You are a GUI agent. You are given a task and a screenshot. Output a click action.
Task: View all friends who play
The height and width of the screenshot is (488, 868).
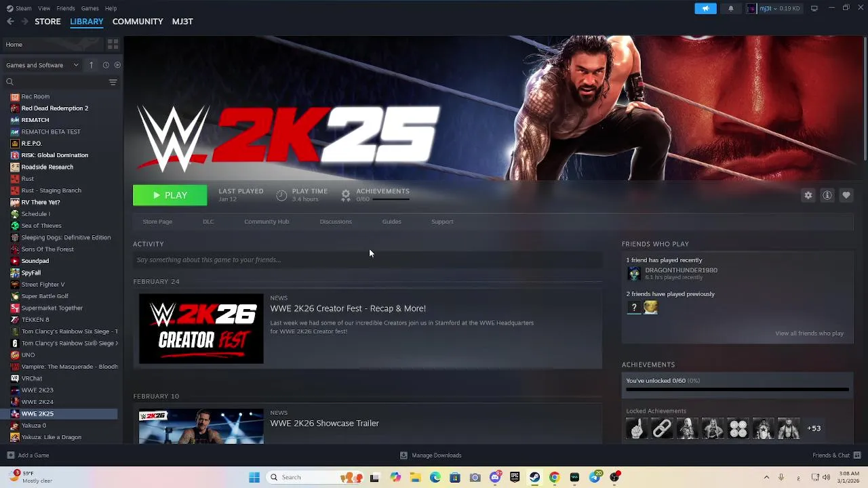[809, 333]
